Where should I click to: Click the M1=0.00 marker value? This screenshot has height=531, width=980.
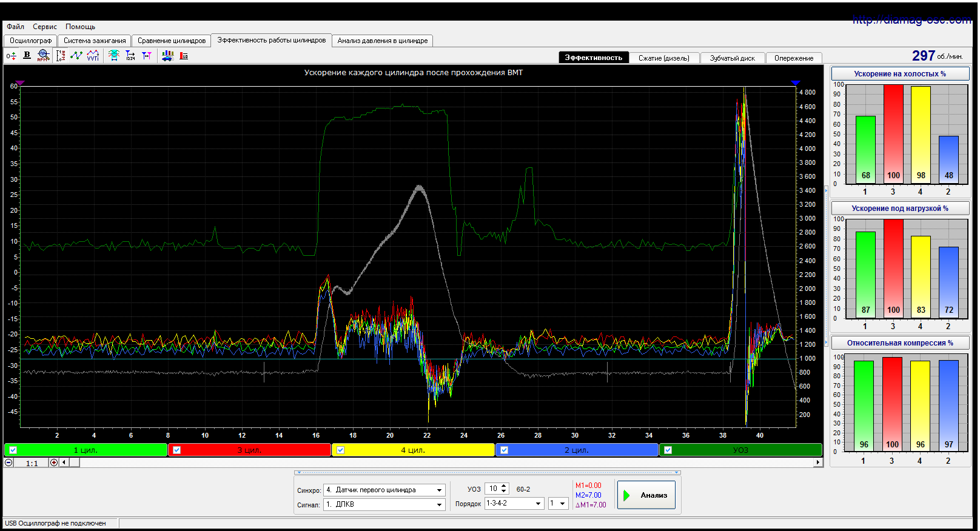pyautogui.click(x=588, y=486)
